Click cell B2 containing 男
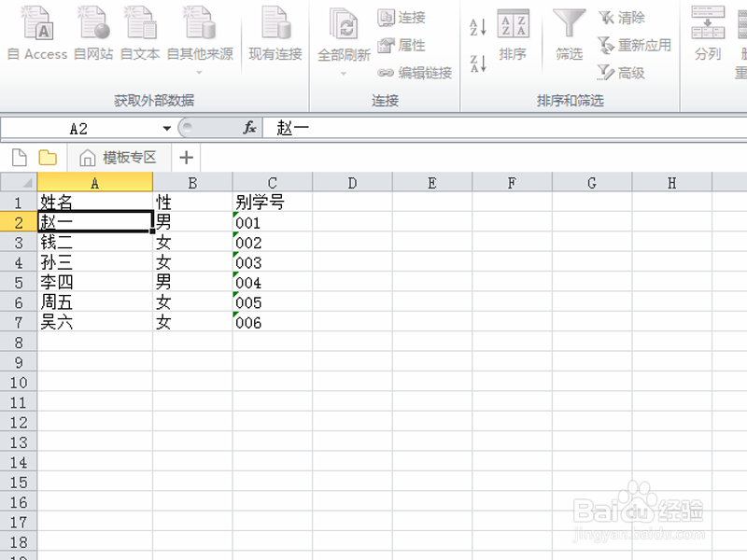This screenshot has width=747, height=560. 192,222
